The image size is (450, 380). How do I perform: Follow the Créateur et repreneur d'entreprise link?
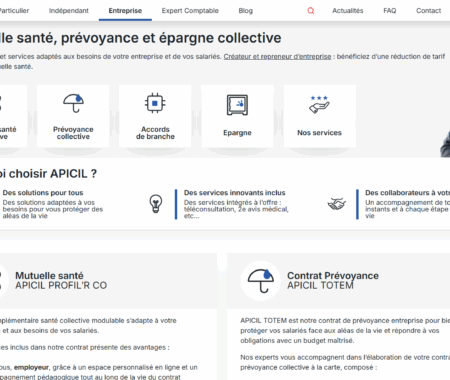coord(277,56)
